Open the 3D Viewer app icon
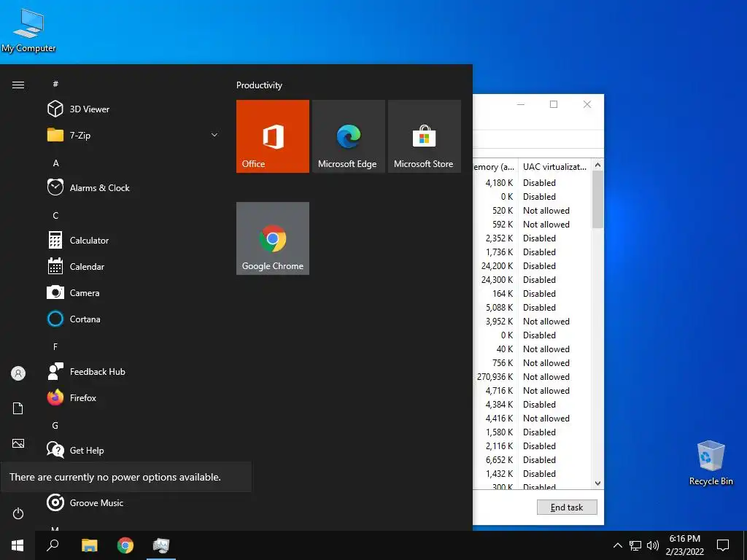This screenshot has height=560, width=747. 55,109
